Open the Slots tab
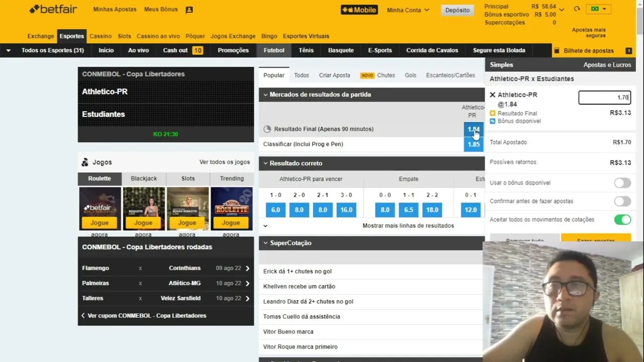Image resolution: width=644 pixels, height=362 pixels. pos(124,36)
